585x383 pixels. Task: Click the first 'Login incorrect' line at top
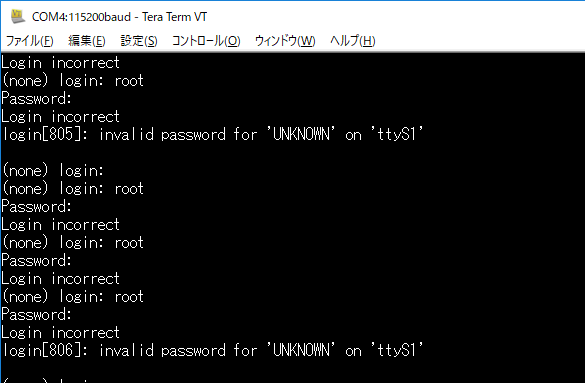(60, 62)
